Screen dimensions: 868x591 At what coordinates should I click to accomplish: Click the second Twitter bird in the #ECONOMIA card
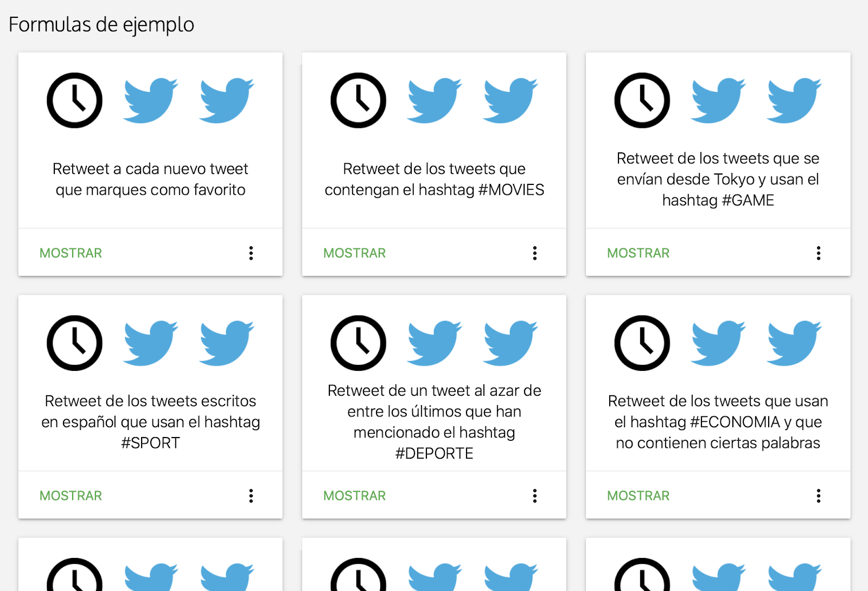tap(794, 343)
